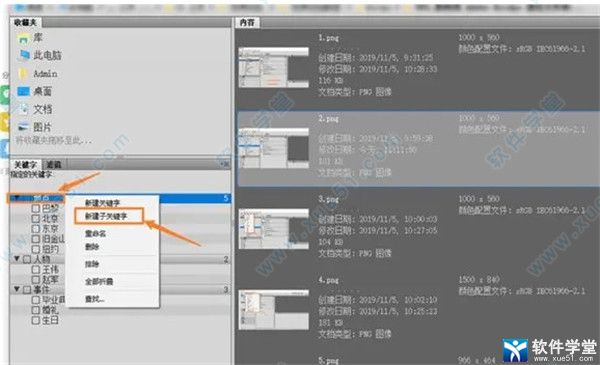
Task: Switch to the 滤镜 tab
Action: pyautogui.click(x=54, y=165)
